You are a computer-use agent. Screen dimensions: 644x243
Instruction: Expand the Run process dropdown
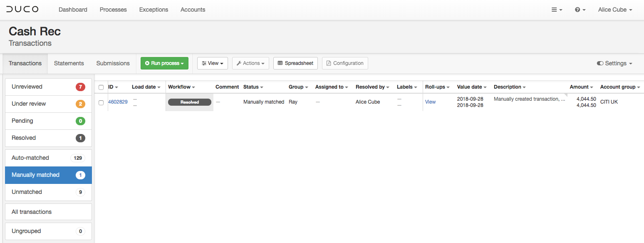pos(164,63)
